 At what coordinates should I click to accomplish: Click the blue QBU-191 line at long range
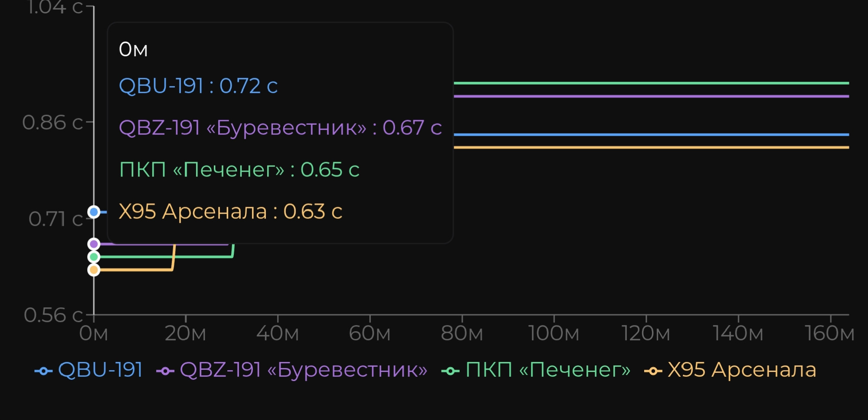coord(651,134)
